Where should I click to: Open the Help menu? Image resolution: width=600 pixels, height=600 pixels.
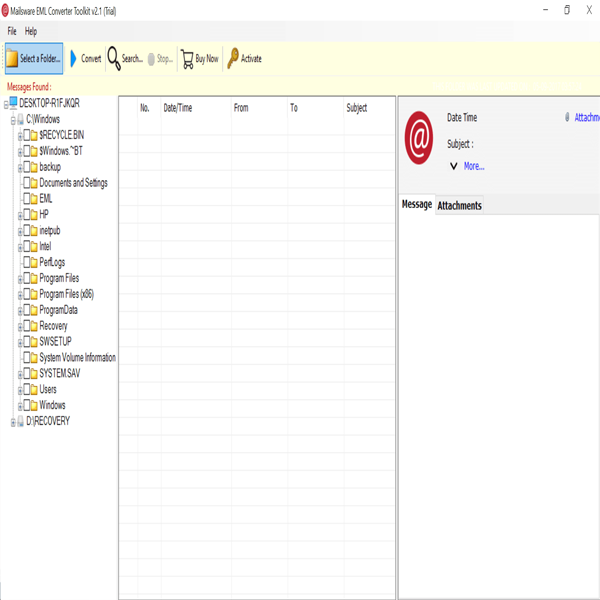pos(31,31)
